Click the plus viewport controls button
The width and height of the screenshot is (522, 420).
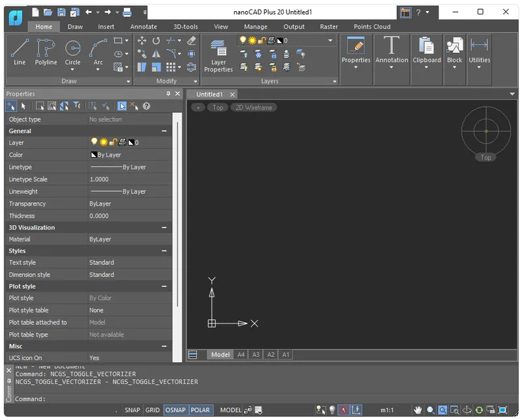pos(198,108)
